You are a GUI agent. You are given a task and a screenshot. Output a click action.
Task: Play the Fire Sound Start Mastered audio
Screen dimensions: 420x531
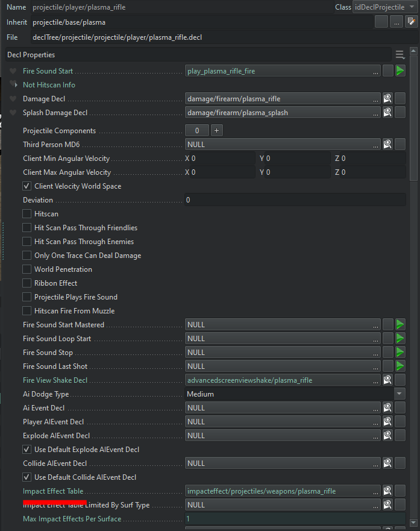400,324
